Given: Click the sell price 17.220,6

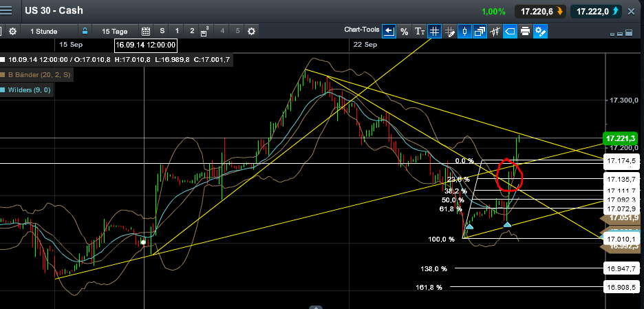Looking at the screenshot, I should pyautogui.click(x=541, y=12).
